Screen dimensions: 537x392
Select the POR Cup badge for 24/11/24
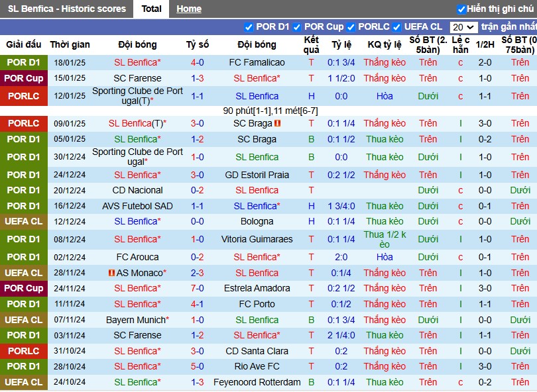pos(24,288)
